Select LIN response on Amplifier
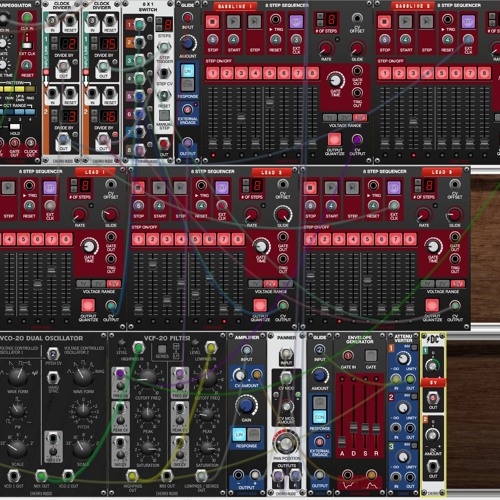500x500 pixels. pyautogui.click(x=239, y=435)
